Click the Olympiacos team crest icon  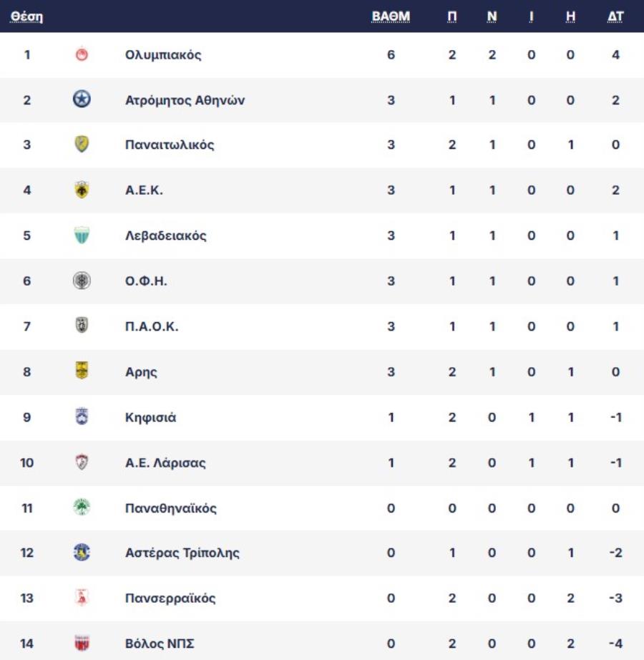coord(82,54)
